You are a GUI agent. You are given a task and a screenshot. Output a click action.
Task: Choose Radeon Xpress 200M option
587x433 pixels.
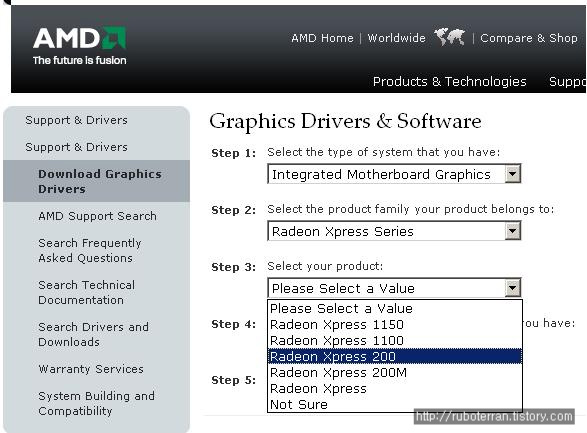[395, 372]
